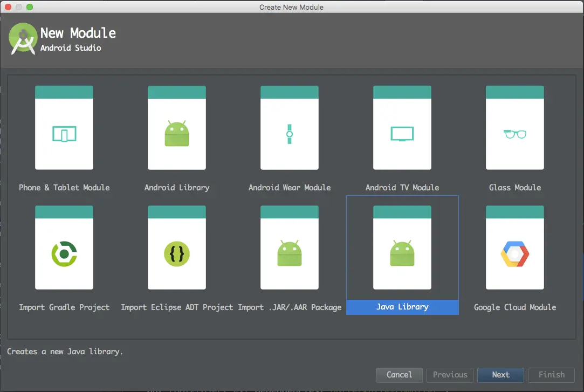The image size is (584, 392).
Task: Select the Import Gradle Project icon
Action: [64, 247]
